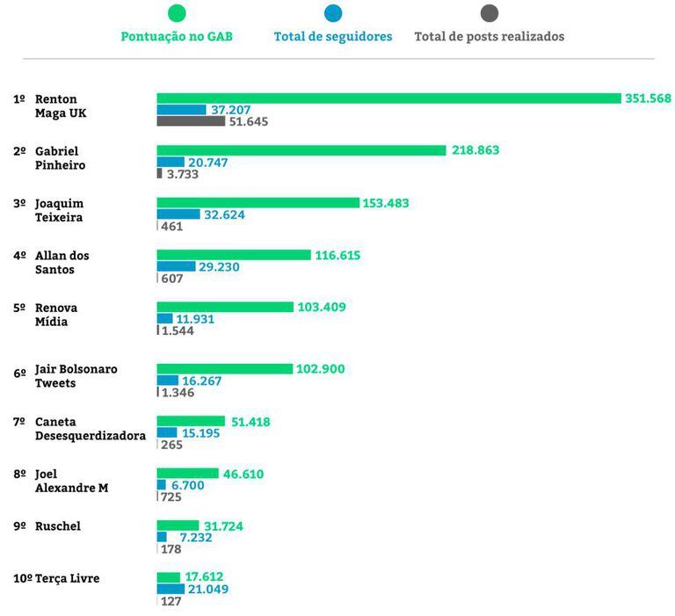The image size is (675, 616).
Task: Click the Caneta Desesquerdizadora name label
Action: pos(90,429)
